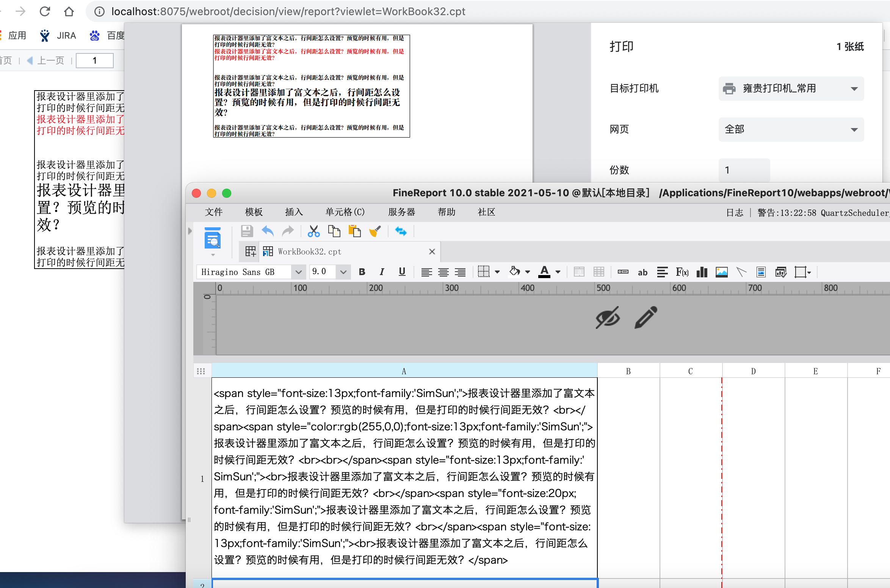Insert slope line icon
The width and height of the screenshot is (890, 588).
coord(741,272)
